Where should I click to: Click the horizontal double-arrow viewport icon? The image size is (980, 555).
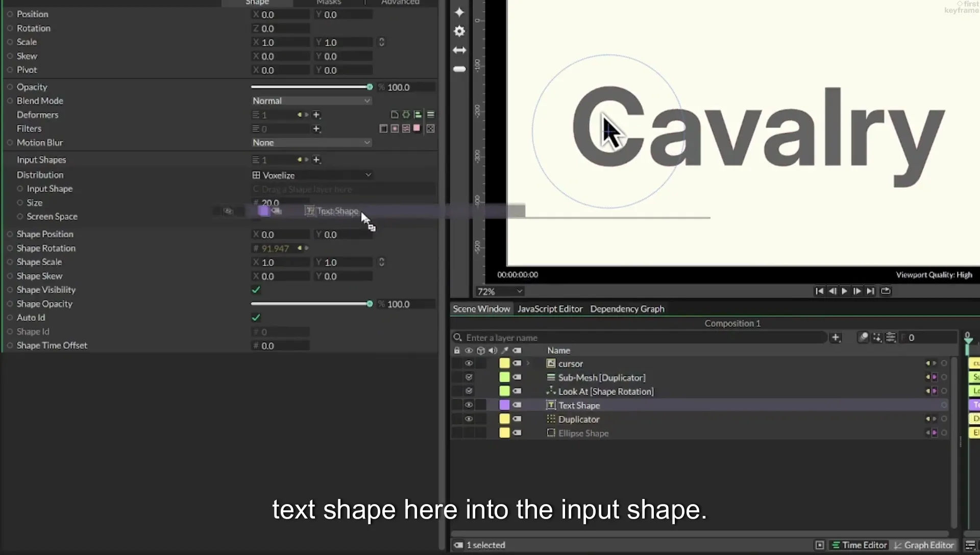[x=459, y=50]
